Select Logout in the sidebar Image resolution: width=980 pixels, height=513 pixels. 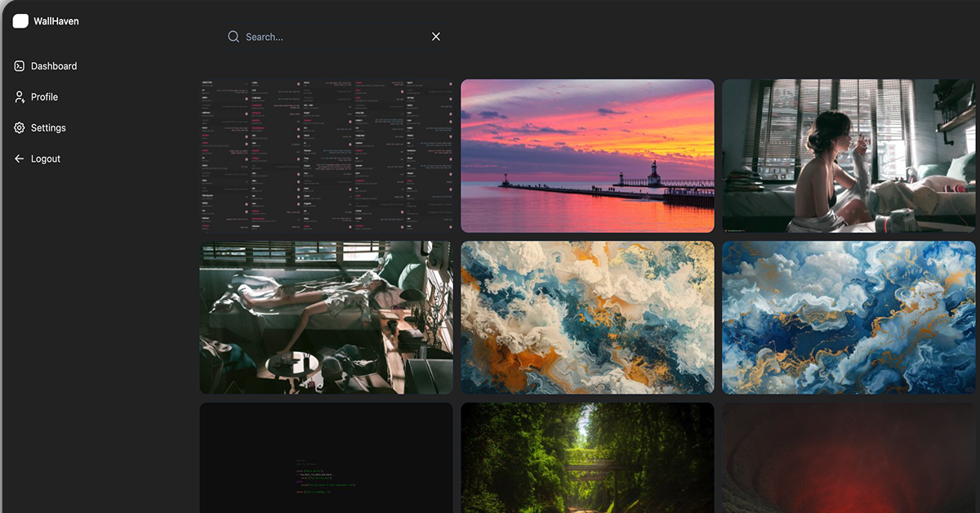38,159
